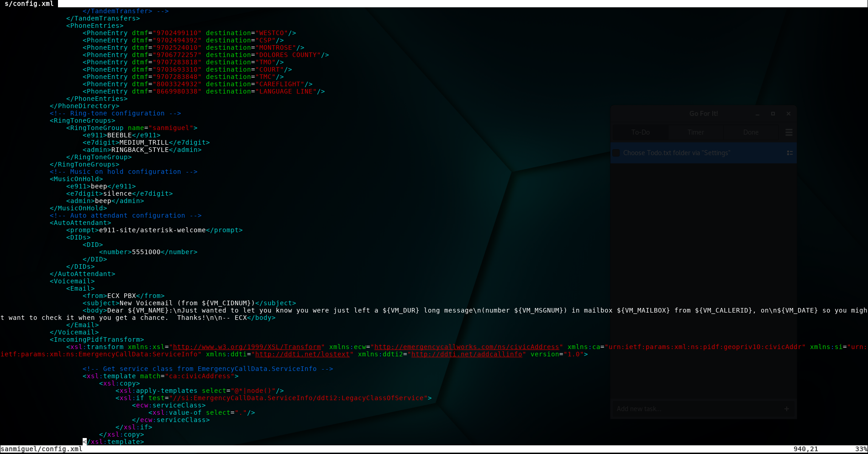This screenshot has width=868, height=454.
Task: Open the emergencycallworks.com civicAddress URL
Action: (467, 347)
